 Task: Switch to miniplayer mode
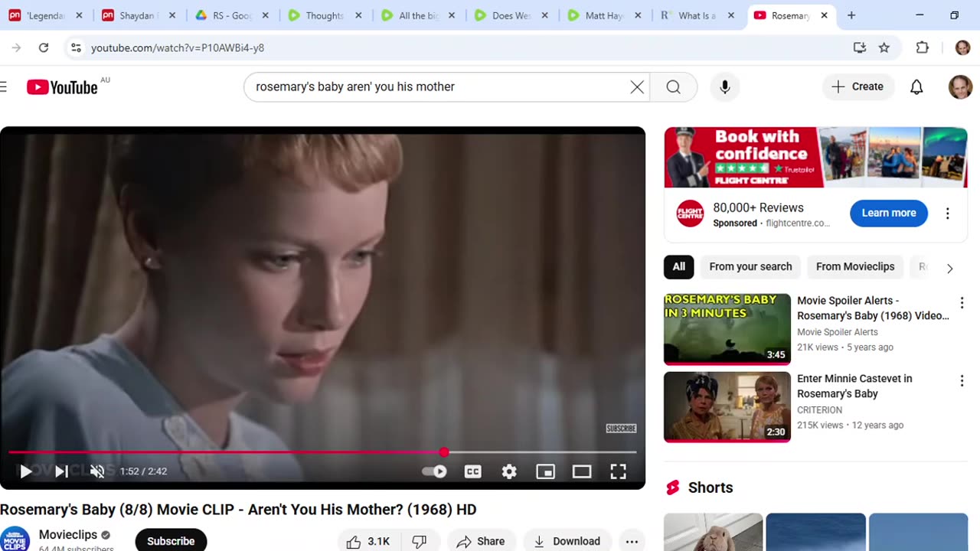pyautogui.click(x=545, y=471)
